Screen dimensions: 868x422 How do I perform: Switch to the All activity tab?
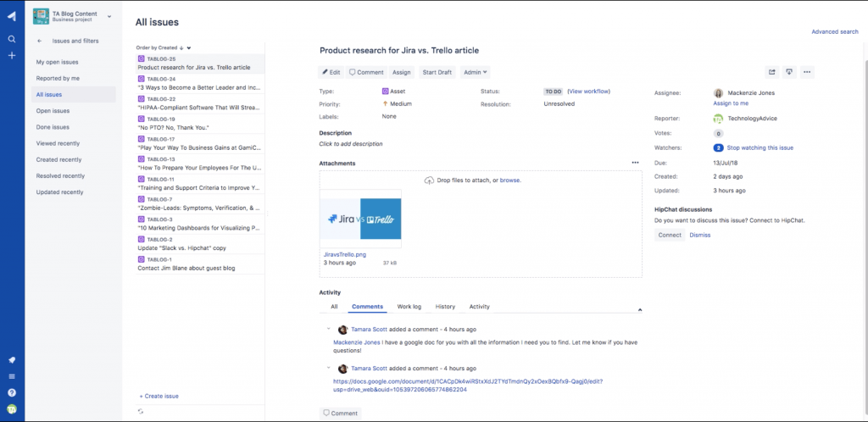click(x=334, y=307)
